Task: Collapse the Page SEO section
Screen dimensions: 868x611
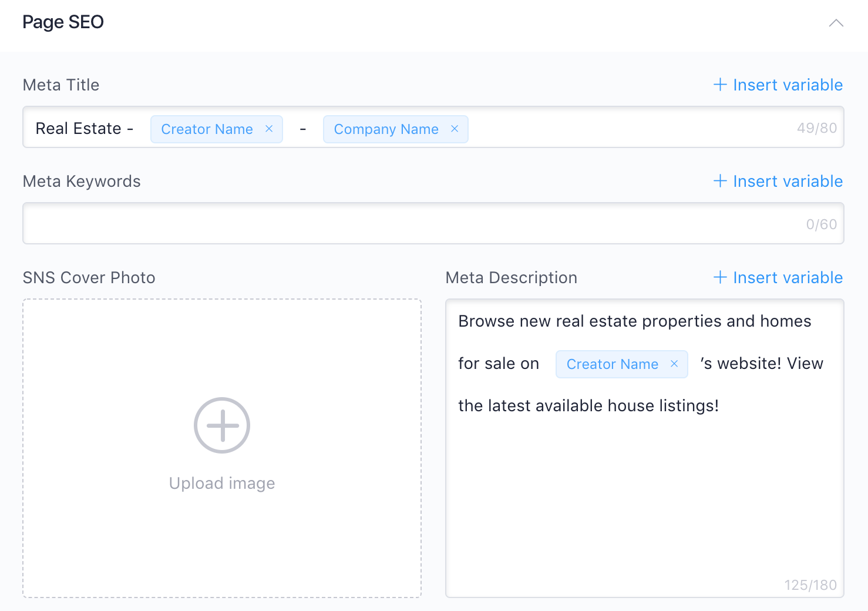Action: (x=836, y=22)
